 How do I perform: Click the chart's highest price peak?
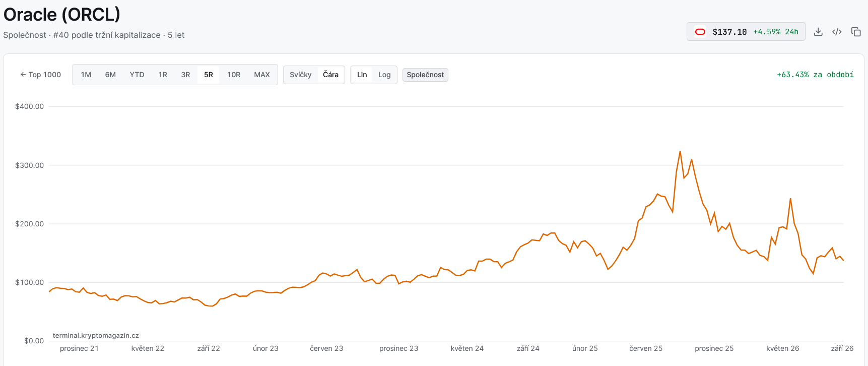[x=680, y=151]
